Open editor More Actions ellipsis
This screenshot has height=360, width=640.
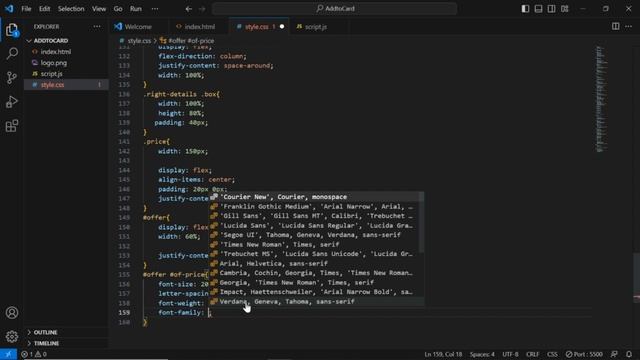click(629, 27)
